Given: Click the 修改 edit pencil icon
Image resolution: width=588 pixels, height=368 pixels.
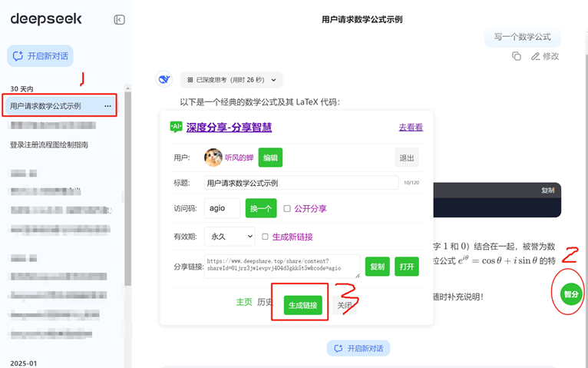Looking at the screenshot, I should click(x=535, y=56).
